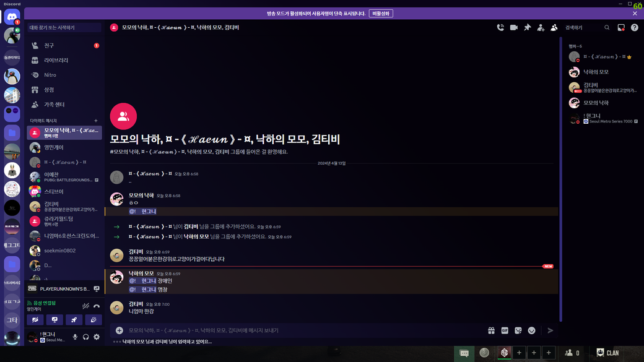
Task: Open pinned messages with the pin icon
Action: coord(528,28)
